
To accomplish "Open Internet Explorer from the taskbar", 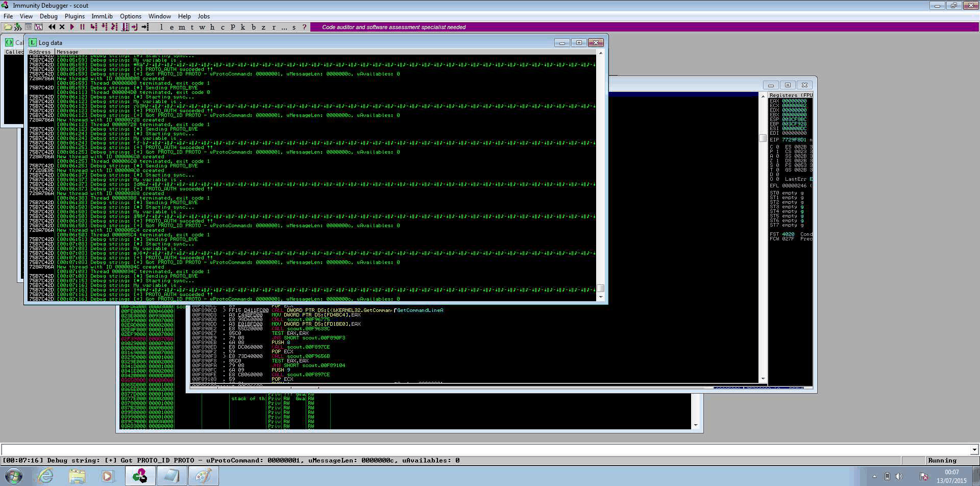I will pos(46,476).
